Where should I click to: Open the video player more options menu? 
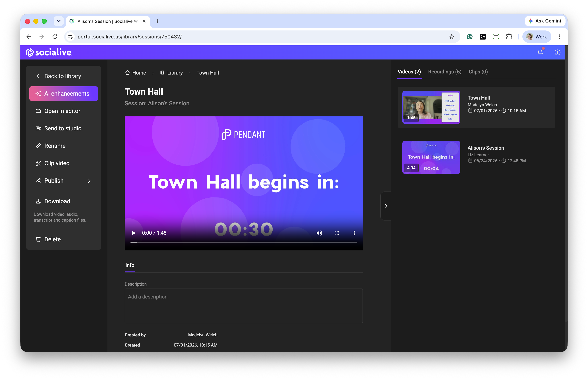[354, 233]
